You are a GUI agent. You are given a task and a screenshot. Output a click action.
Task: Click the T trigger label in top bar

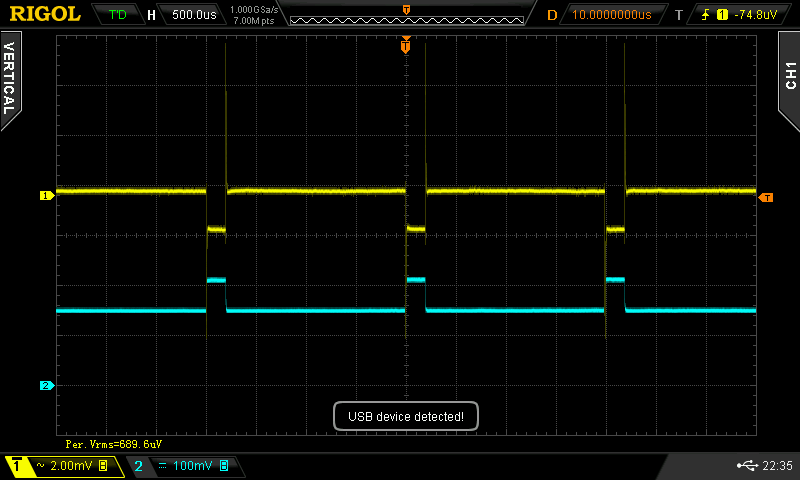pyautogui.click(x=679, y=15)
